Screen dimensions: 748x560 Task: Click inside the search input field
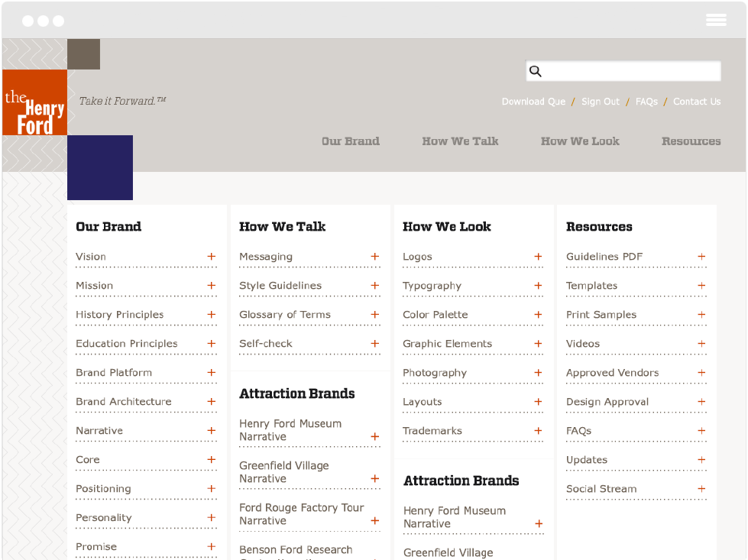(627, 70)
